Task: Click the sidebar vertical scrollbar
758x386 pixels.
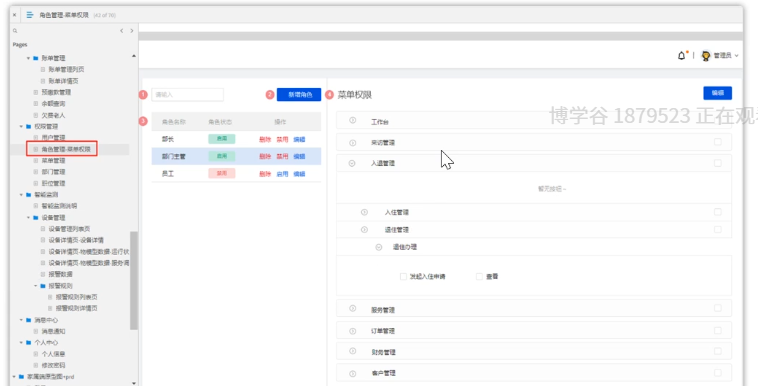Action: [x=134, y=280]
